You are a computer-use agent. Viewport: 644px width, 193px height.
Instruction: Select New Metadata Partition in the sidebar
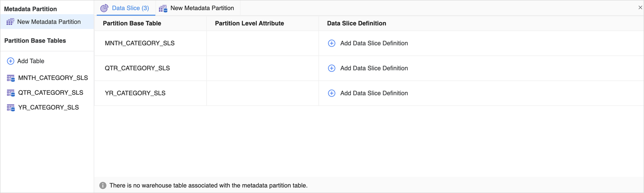49,22
